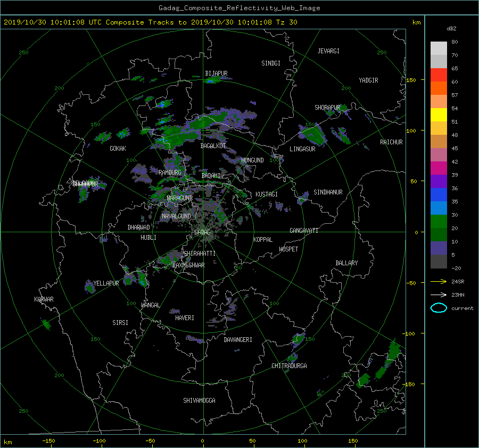Viewport: 479px width, 448px height.
Task: Click the SHIVAMOGGA city label
Action: pyautogui.click(x=199, y=401)
